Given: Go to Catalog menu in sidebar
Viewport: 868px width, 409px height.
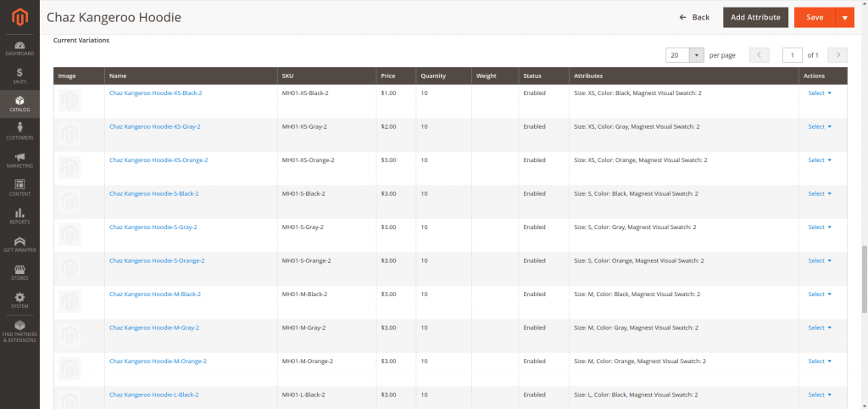Looking at the screenshot, I should (19, 104).
